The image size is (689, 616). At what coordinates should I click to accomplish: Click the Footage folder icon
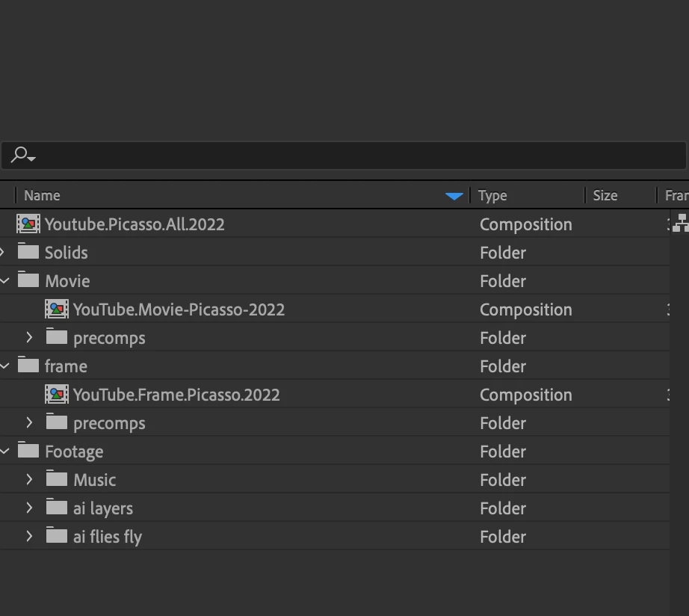[28, 450]
